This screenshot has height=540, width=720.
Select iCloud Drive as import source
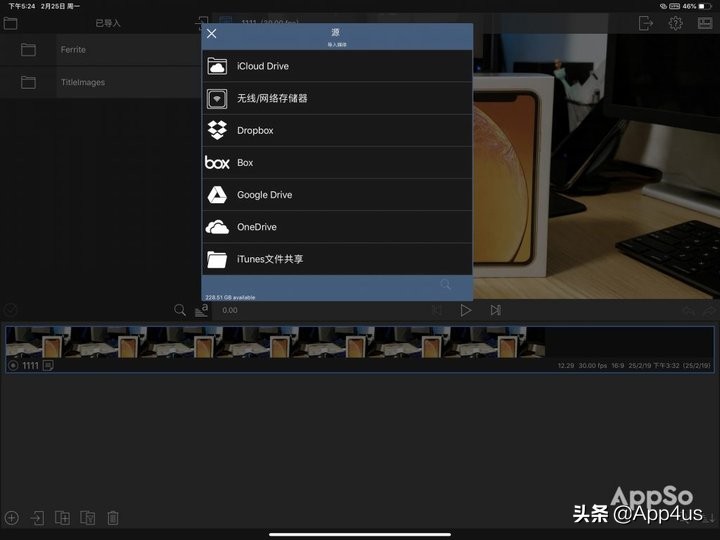[x=337, y=66]
